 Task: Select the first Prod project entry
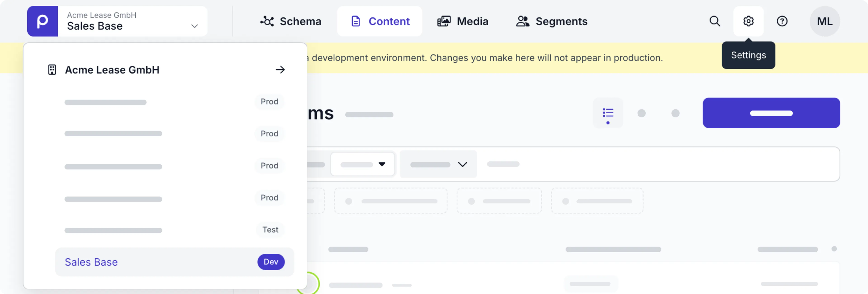[x=175, y=102]
